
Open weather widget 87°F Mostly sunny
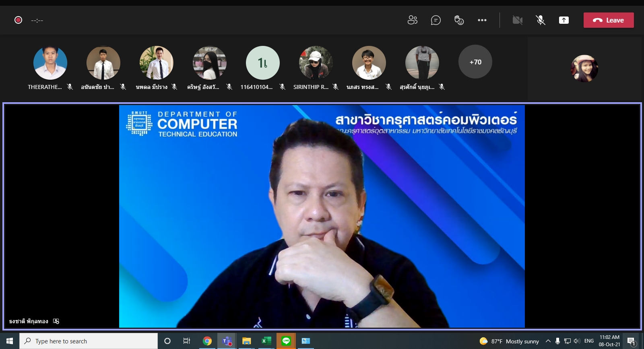pos(510,341)
